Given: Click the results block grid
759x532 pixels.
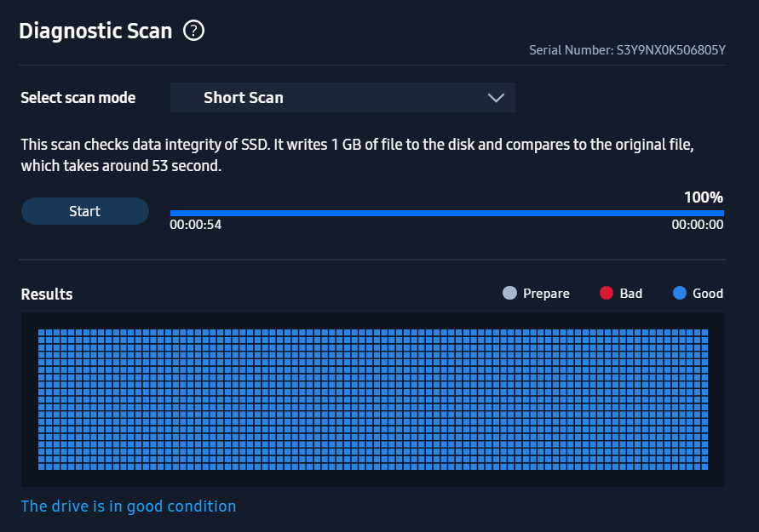Looking at the screenshot, I should [373, 399].
